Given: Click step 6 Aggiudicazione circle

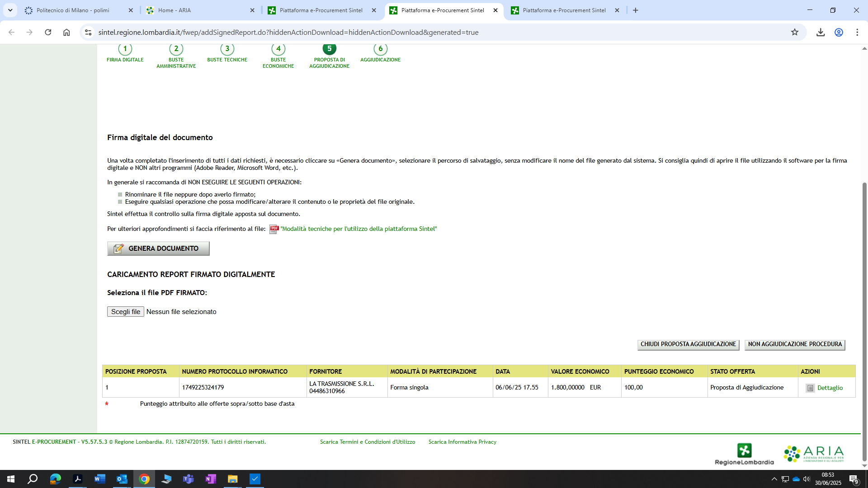Looking at the screenshot, I should (380, 49).
